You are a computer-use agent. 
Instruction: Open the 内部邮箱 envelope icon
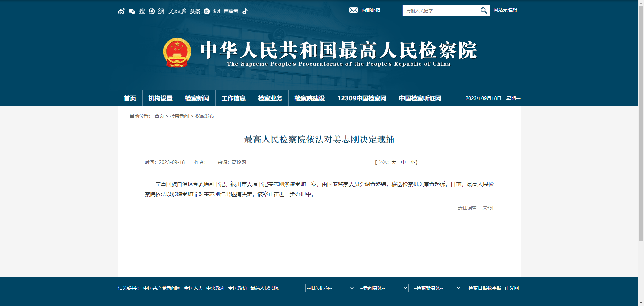pos(353,10)
